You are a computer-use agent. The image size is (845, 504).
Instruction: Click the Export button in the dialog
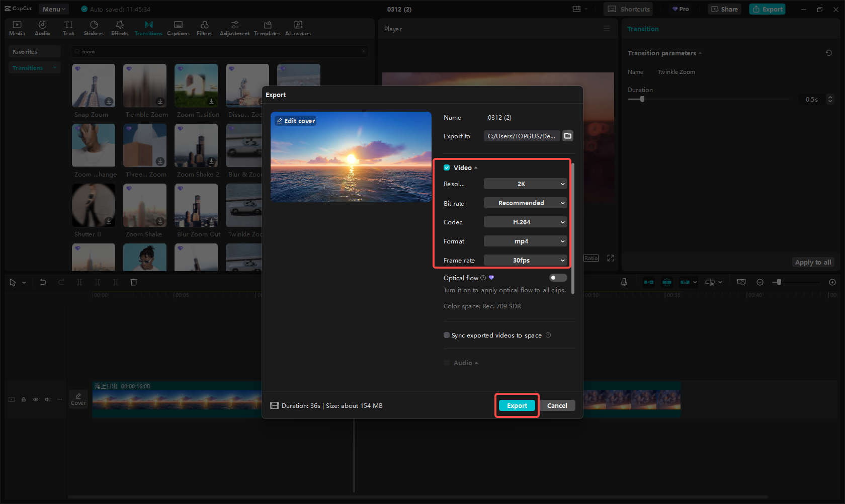tap(517, 405)
